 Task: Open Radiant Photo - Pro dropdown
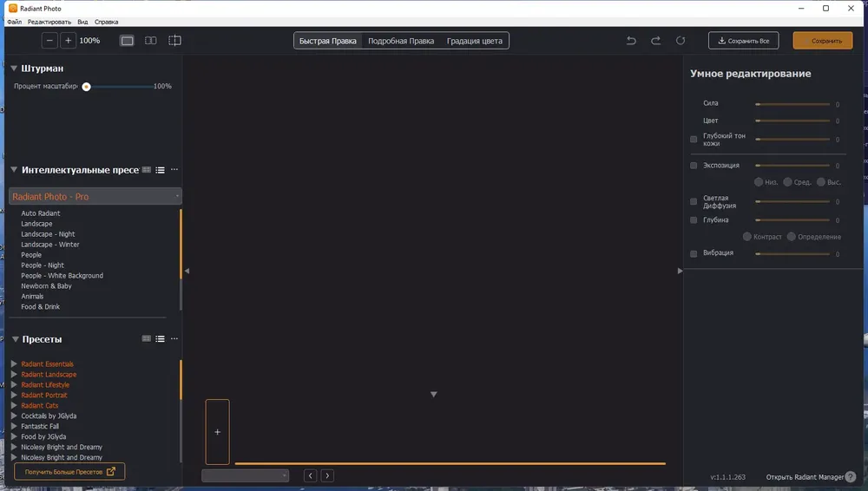[x=95, y=197]
